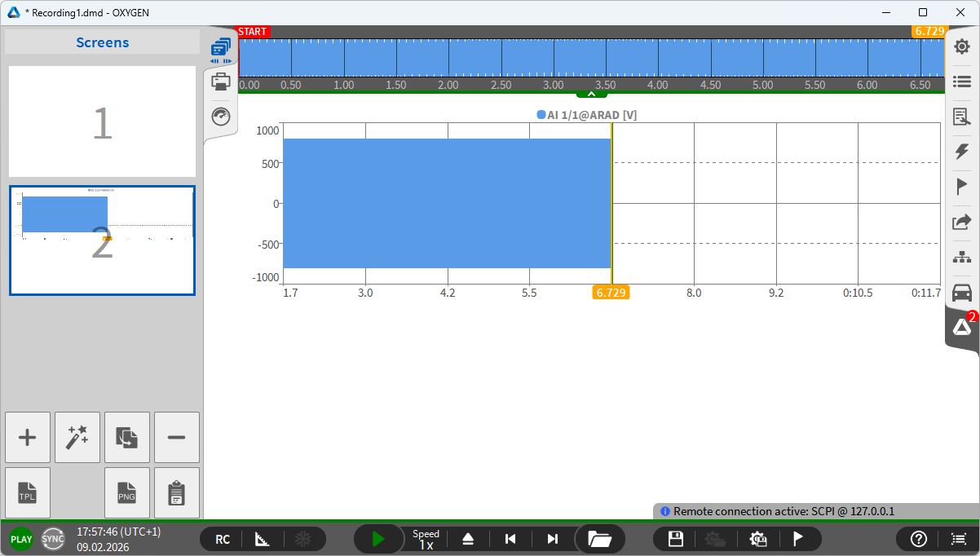Start playback with the green play button

tap(377, 539)
